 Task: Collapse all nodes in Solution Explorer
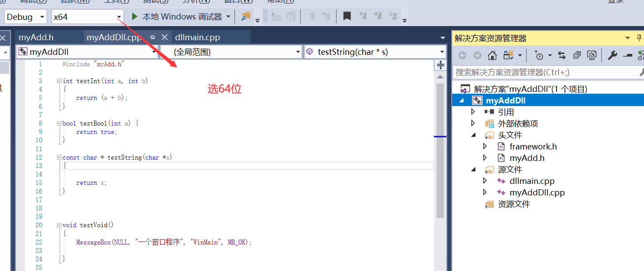point(577,55)
